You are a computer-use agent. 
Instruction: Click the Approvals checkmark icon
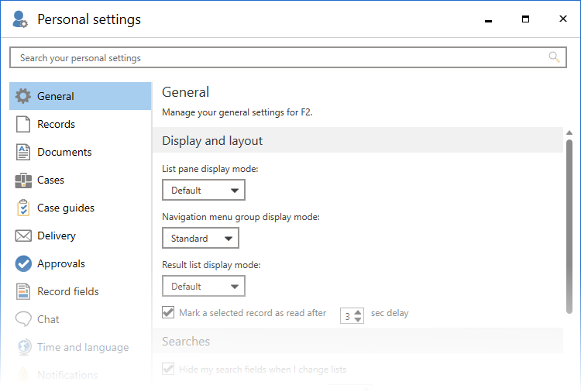23,264
